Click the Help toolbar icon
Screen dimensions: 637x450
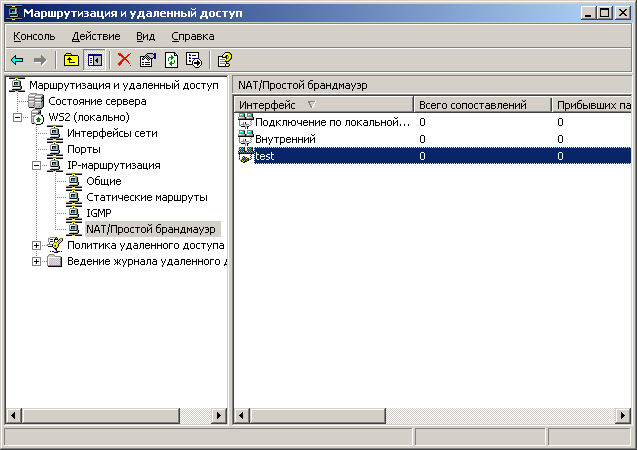tap(225, 60)
